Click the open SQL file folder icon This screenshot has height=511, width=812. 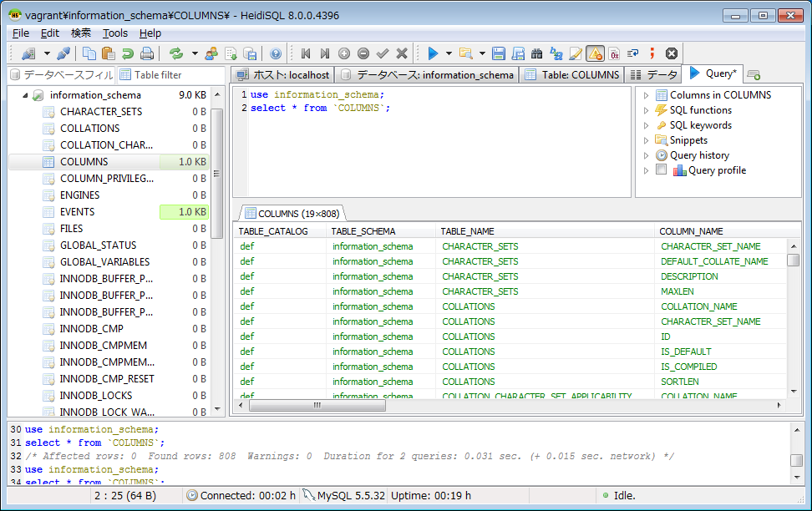(466, 53)
